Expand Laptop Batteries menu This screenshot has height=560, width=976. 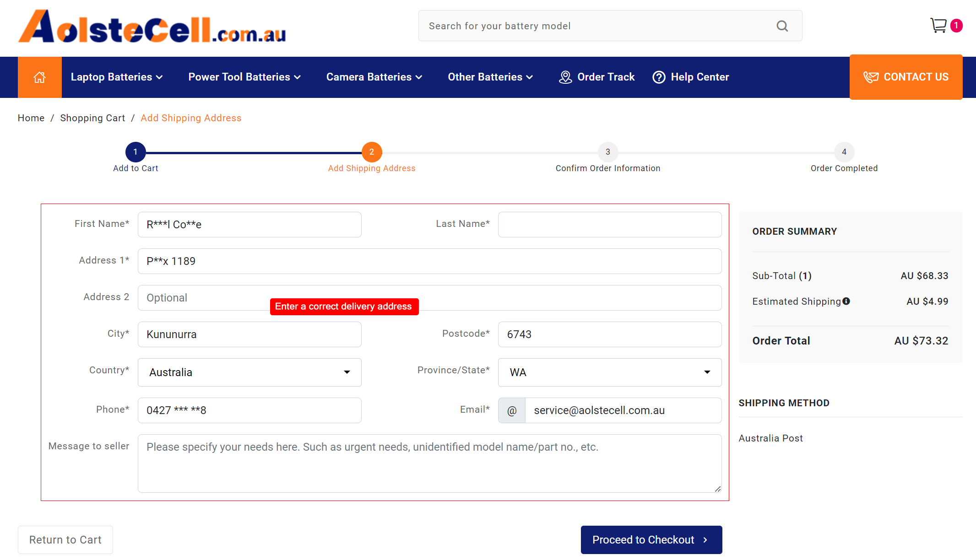(117, 77)
